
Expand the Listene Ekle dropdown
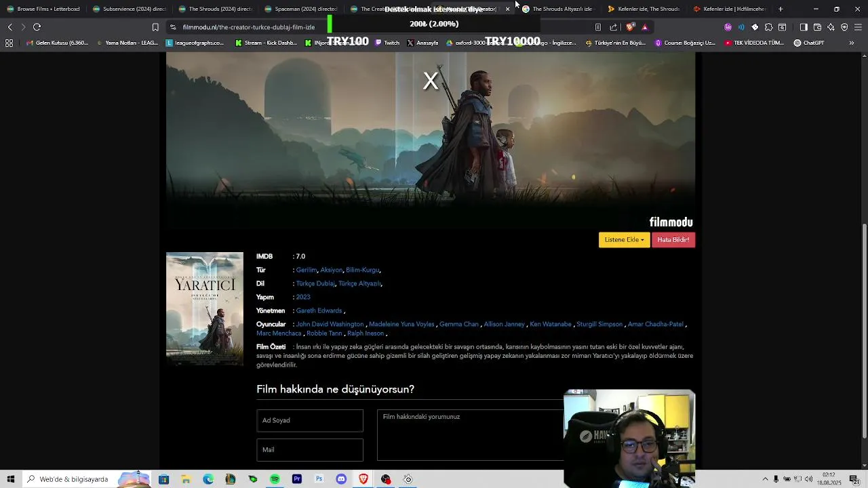coord(624,240)
